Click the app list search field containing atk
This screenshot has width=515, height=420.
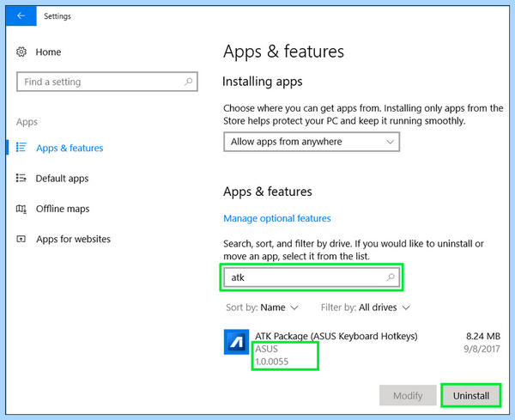[x=312, y=277]
